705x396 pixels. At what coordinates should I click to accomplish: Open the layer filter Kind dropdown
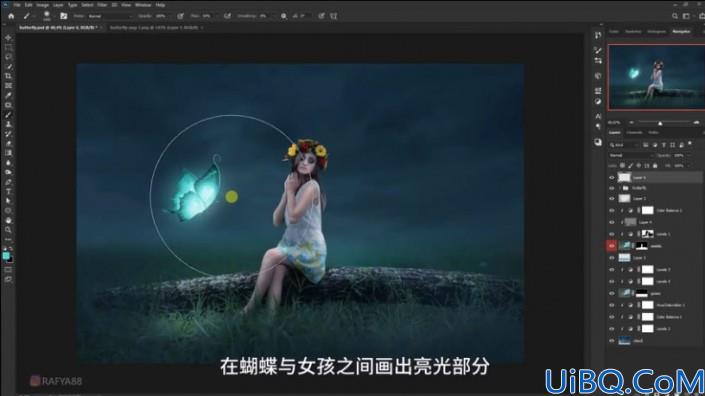pyautogui.click(x=624, y=145)
